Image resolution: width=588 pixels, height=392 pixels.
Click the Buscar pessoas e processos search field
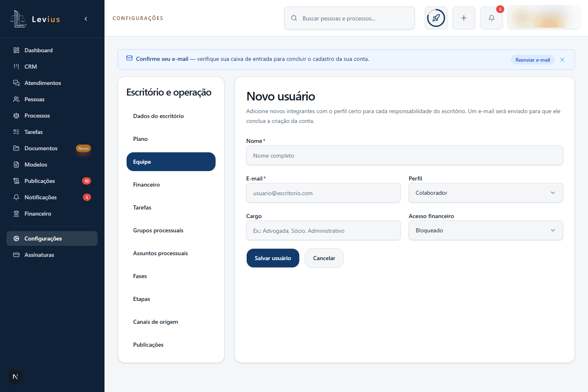pyautogui.click(x=350, y=18)
